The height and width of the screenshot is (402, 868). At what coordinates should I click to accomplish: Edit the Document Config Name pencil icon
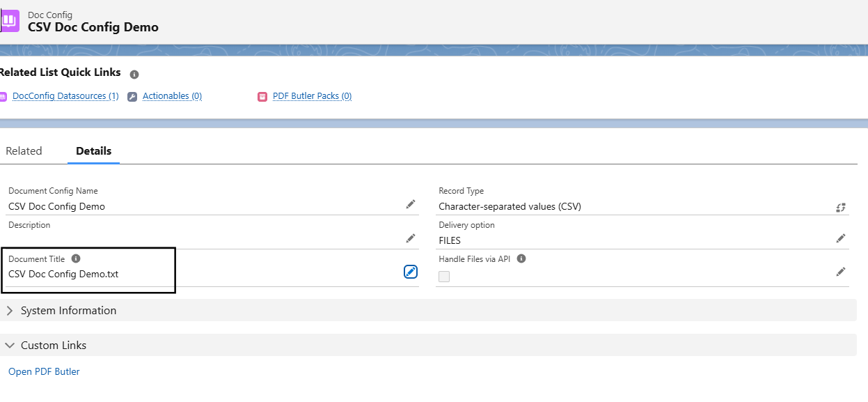[x=411, y=204]
